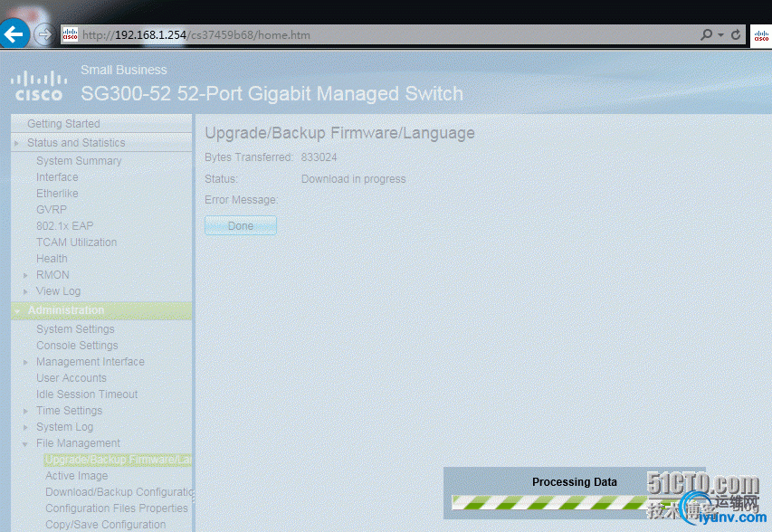Open Interface statistics page

point(57,177)
